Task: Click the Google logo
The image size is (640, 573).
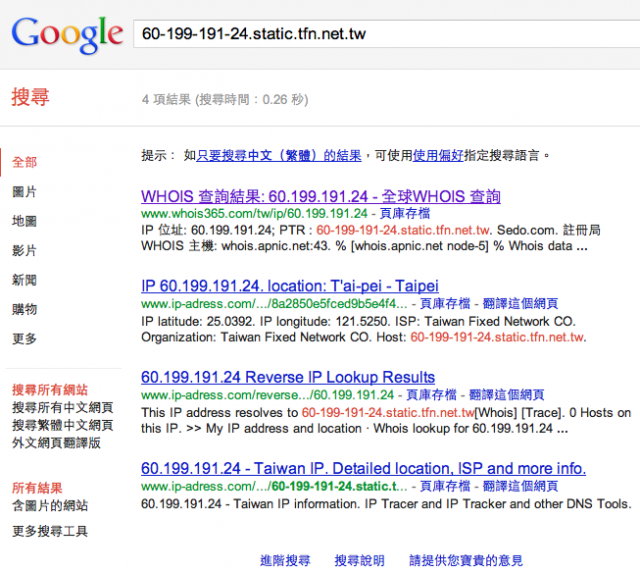Action: 67,35
